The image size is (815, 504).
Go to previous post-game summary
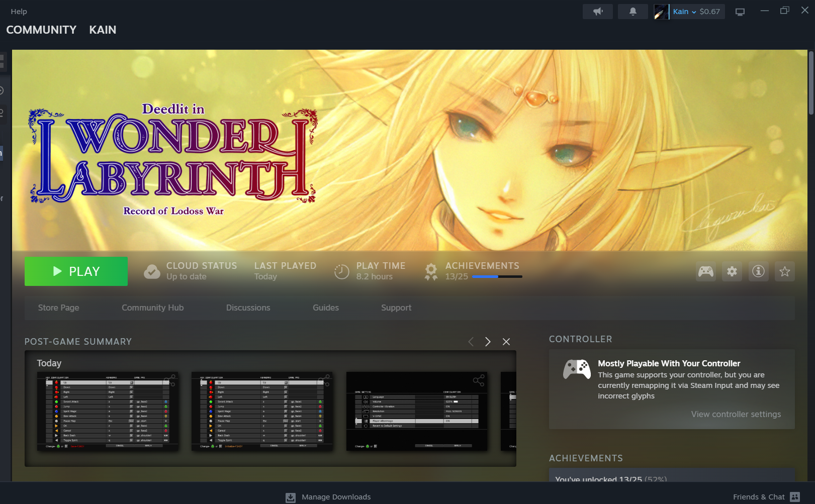(471, 342)
